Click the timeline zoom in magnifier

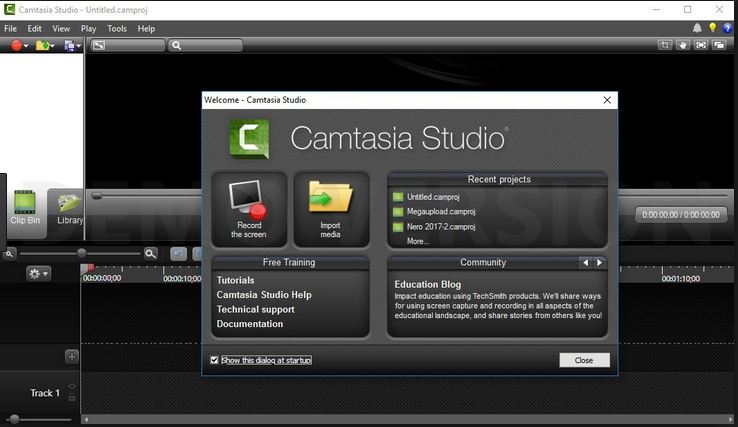tap(151, 254)
